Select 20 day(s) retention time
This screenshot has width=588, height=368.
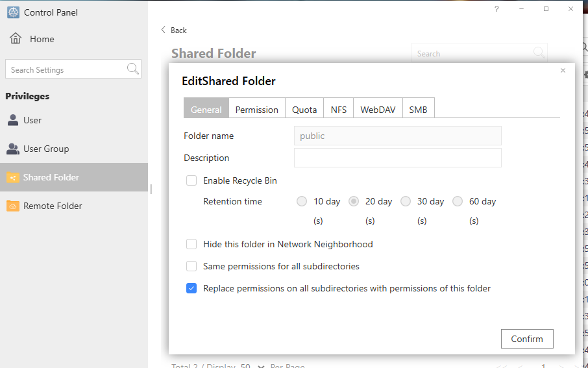[354, 201]
